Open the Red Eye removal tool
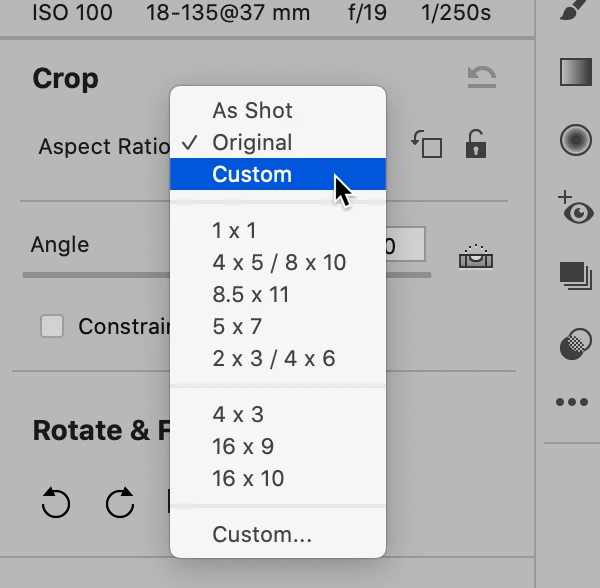Viewport: 600px width, 588px height. click(x=573, y=207)
